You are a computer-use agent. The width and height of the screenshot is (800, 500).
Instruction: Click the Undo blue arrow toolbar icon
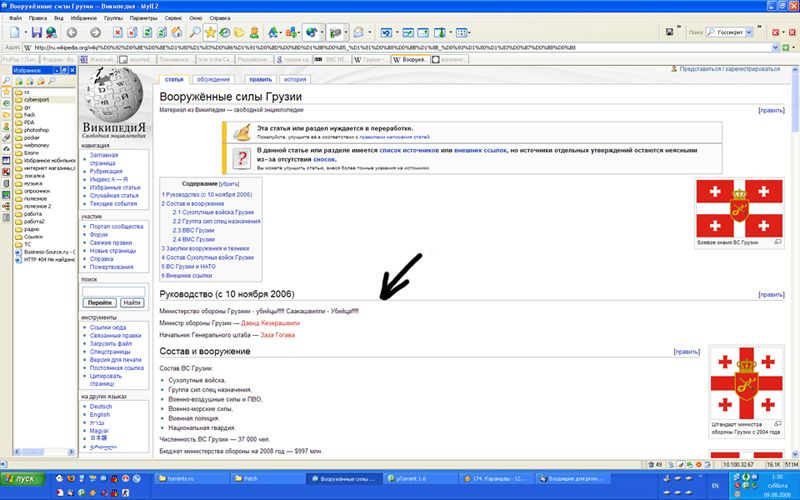pos(386,33)
